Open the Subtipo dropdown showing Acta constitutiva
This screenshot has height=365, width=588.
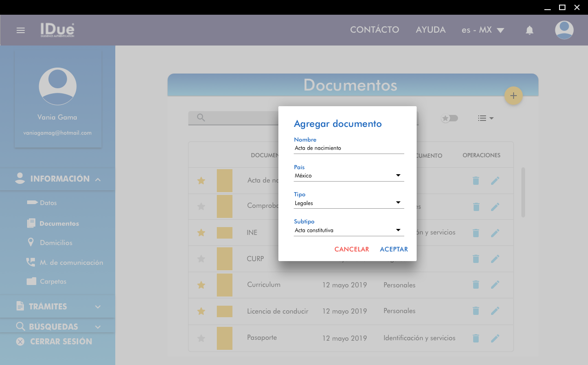coord(349,230)
